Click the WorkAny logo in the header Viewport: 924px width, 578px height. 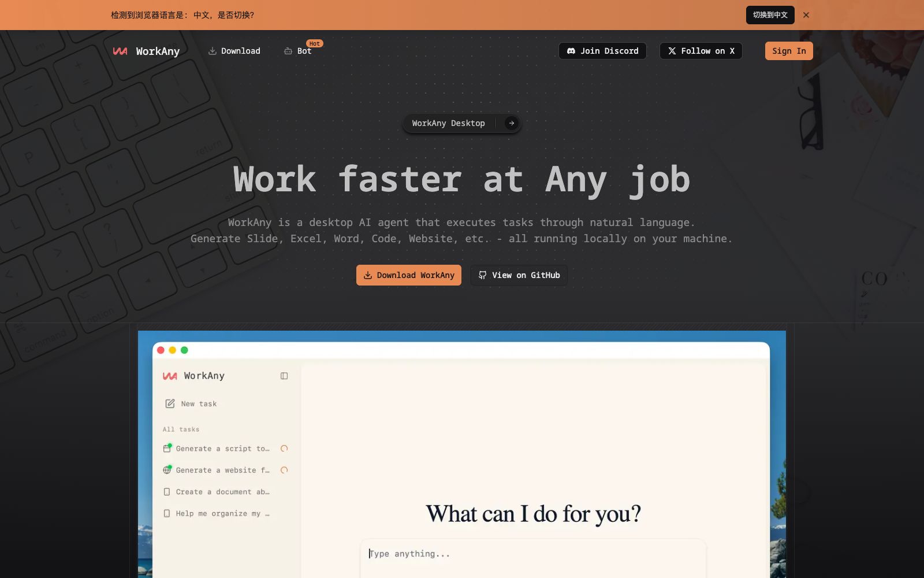click(146, 51)
